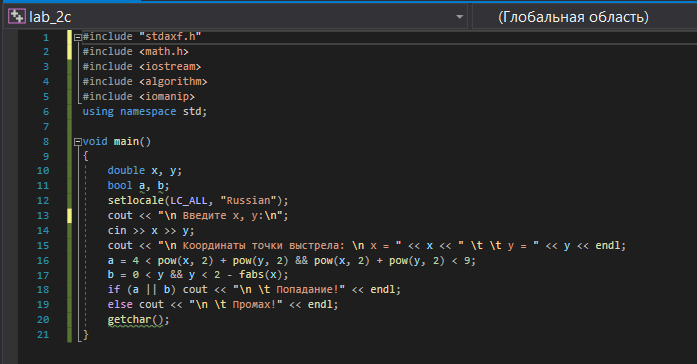The height and width of the screenshot is (364, 697).
Task: Click the "Промах!" string
Action: [236, 305]
